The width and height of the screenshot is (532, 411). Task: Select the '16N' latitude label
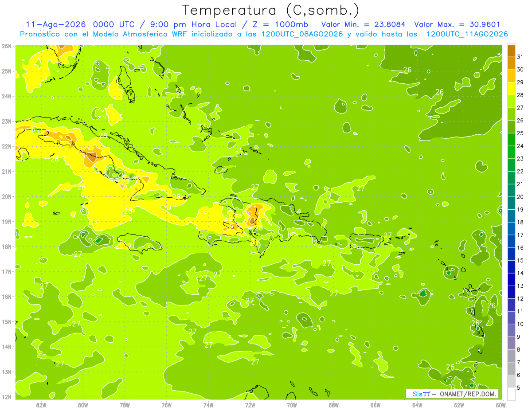click(7, 297)
